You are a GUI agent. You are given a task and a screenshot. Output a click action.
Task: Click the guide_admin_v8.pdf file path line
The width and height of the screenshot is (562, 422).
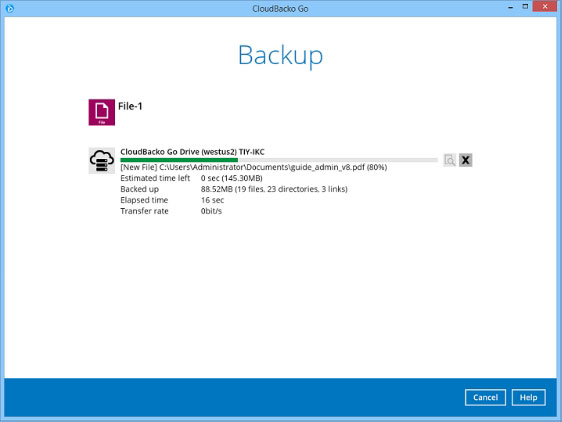(x=254, y=167)
